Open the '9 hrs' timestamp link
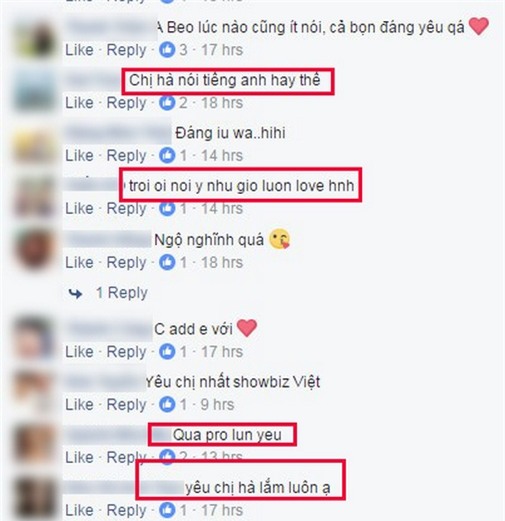 217,404
